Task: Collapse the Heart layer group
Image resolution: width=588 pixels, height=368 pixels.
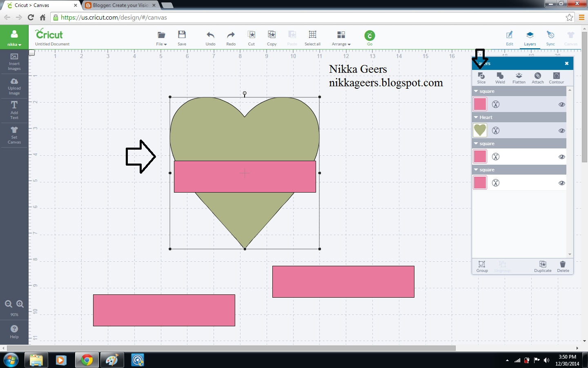Action: 476,117
